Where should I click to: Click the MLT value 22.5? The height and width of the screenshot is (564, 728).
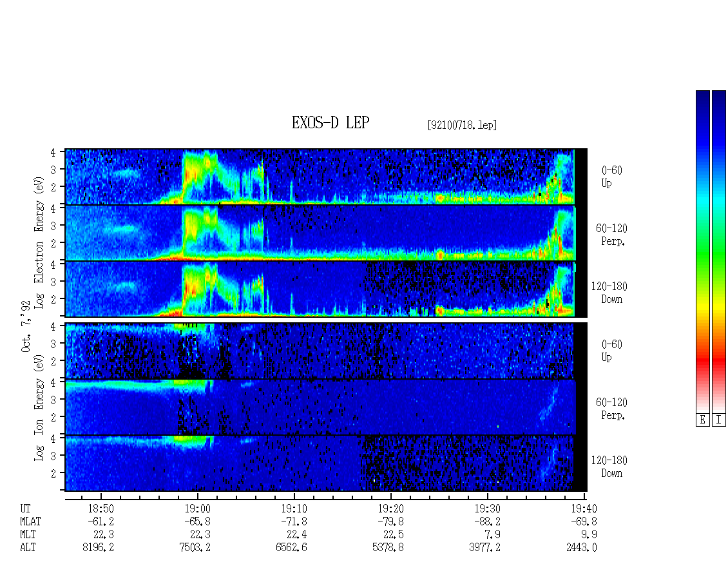click(393, 535)
